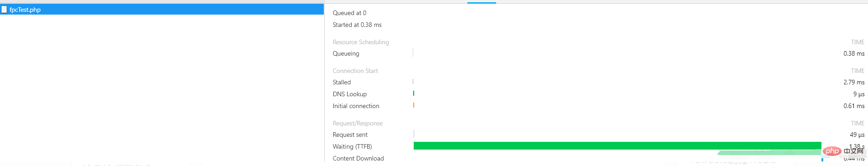Select the fpcTest.php request row
868x166 pixels.
pyautogui.click(x=162, y=9)
